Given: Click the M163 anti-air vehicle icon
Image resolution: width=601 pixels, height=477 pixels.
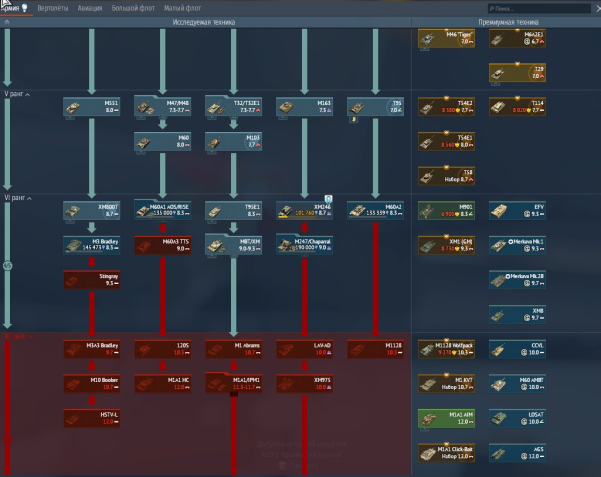Looking at the screenshot, I should 304,106.
